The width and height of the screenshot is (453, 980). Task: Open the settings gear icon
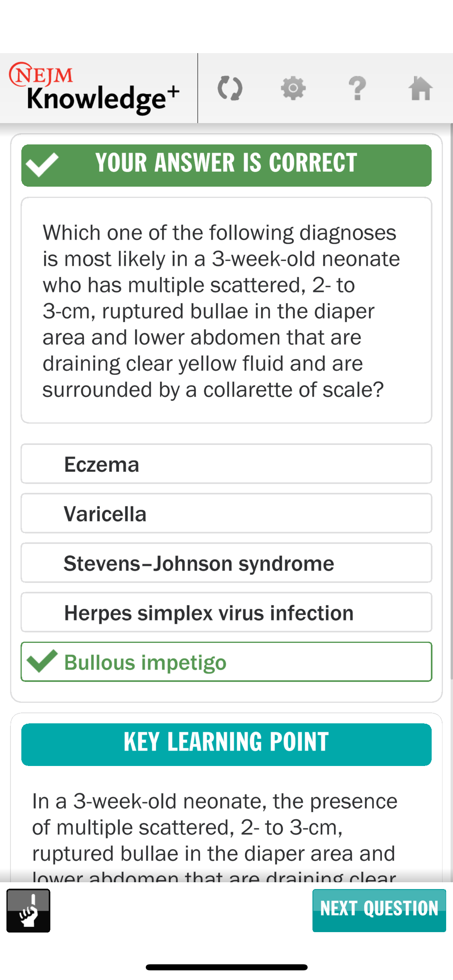pos(294,89)
